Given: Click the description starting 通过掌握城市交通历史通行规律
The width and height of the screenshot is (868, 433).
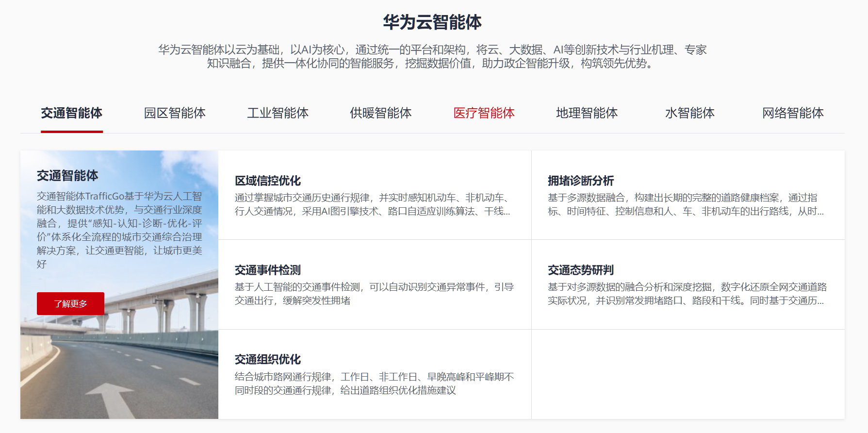Looking at the screenshot, I should tap(373, 204).
